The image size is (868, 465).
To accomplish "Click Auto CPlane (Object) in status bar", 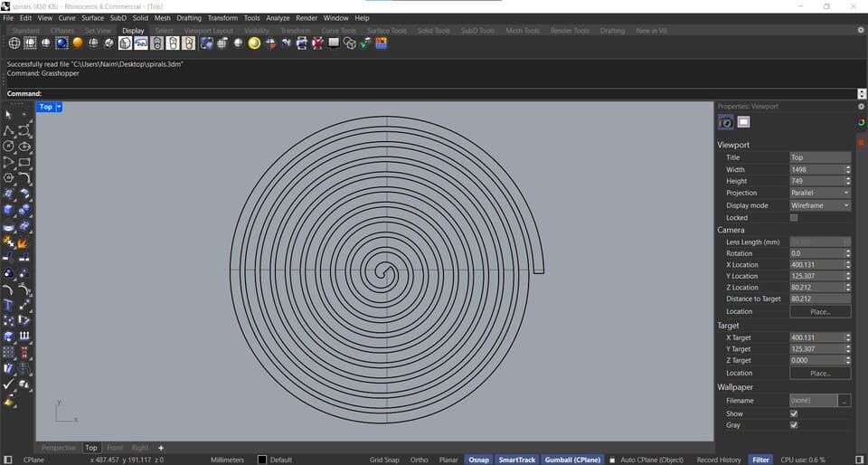I will [652, 460].
